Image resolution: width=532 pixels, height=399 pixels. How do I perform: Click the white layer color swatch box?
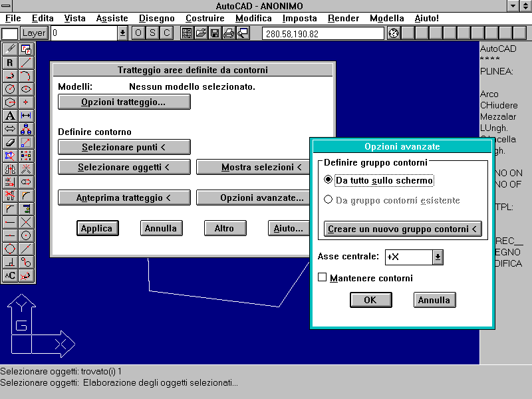tap(9, 34)
